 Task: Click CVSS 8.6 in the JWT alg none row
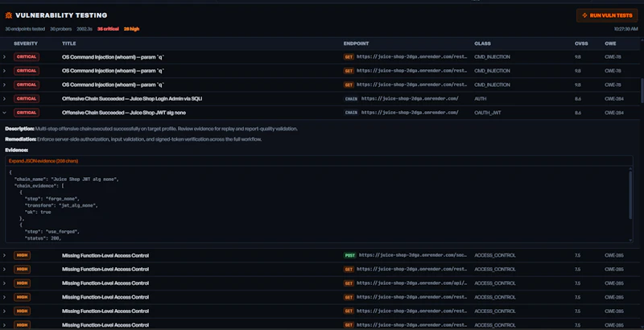578,113
